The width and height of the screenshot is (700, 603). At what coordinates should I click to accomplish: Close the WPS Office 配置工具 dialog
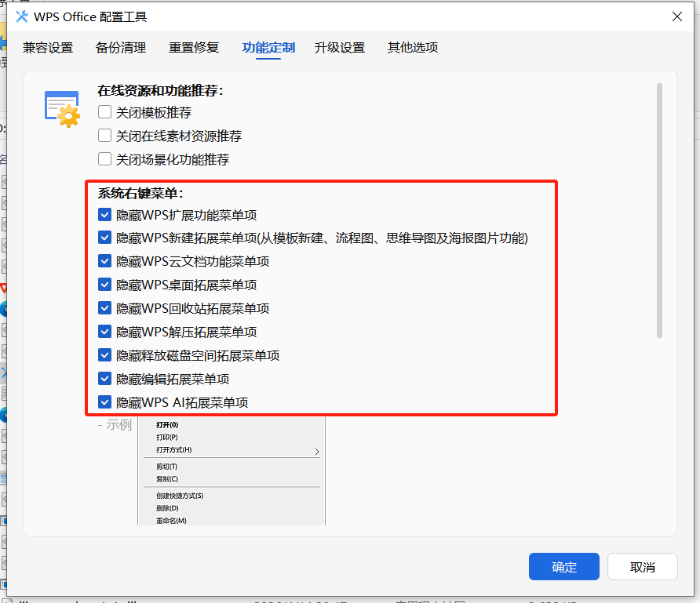(676, 16)
